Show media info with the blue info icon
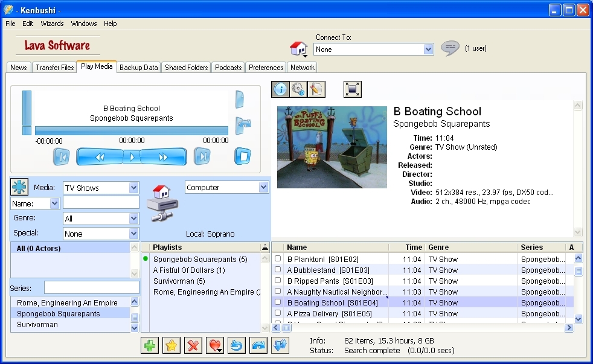 click(280, 89)
